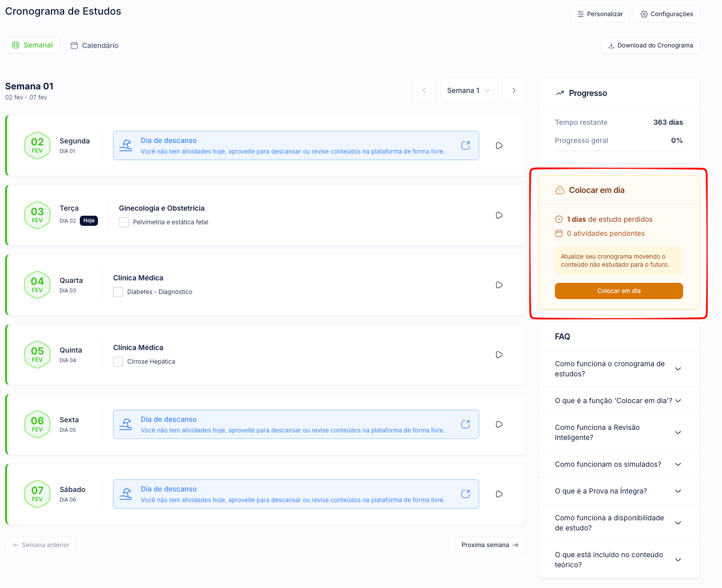Go to next week using right chevron
The image size is (722, 588).
click(x=513, y=90)
